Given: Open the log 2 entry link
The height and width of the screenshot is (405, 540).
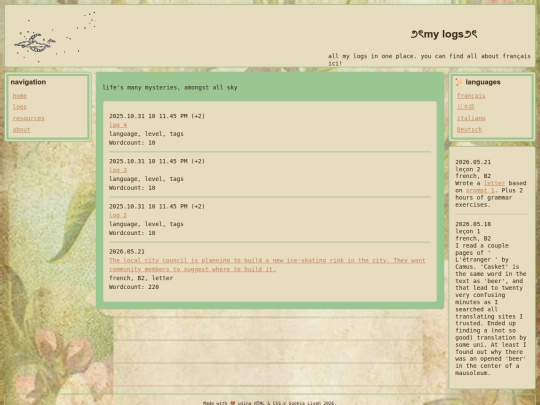Looking at the screenshot, I should (x=118, y=215).
